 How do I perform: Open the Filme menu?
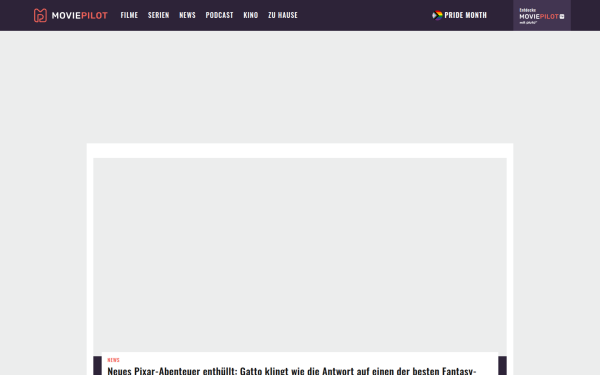coord(129,15)
